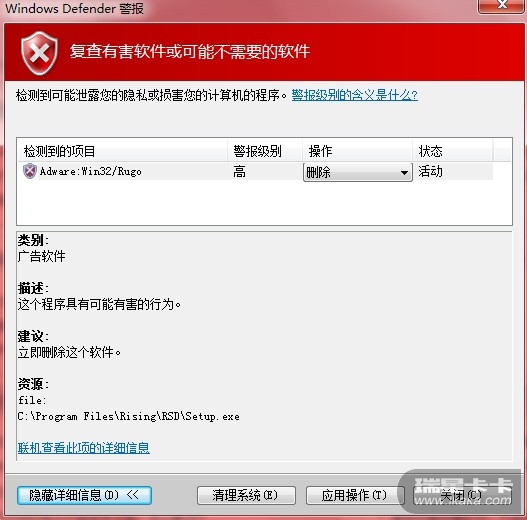Sort by the 检测到的项目 column header
The width and height of the screenshot is (527, 520).
click(122, 151)
